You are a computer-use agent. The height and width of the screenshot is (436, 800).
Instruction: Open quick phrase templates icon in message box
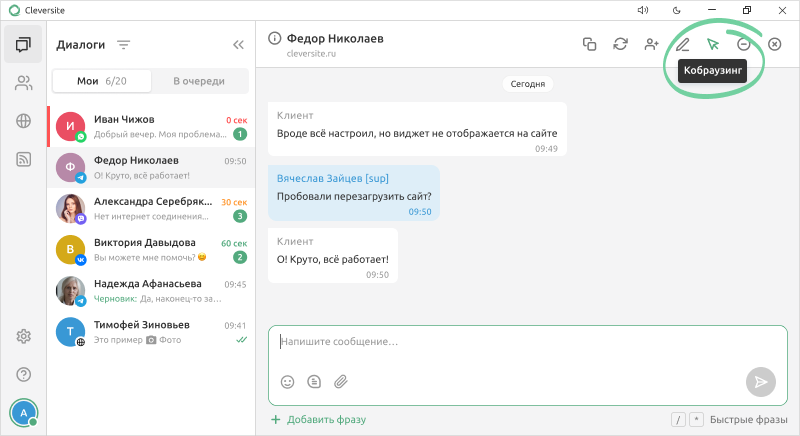(314, 381)
